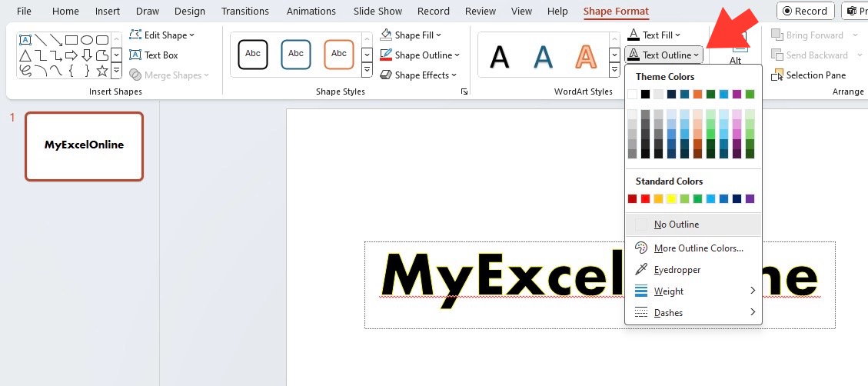Select the Right Arrow block shape
Viewport: 868px width, 386px height.
72,55
